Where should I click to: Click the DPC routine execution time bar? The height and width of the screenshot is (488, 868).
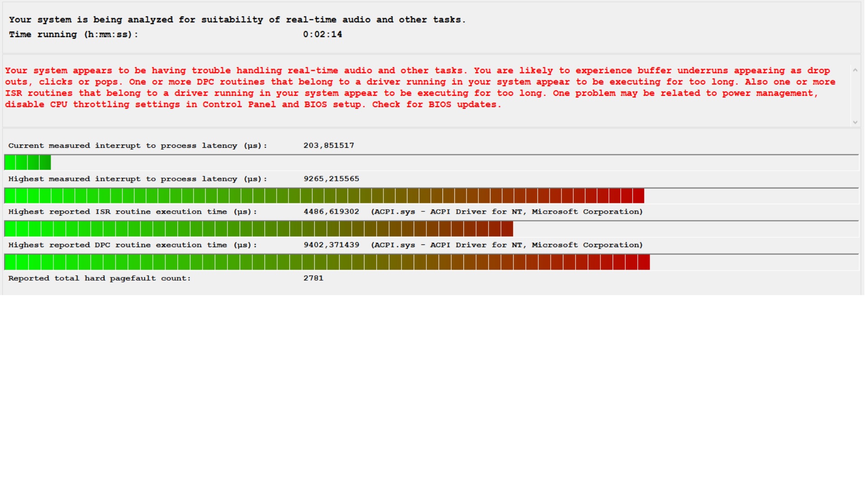[x=326, y=262]
